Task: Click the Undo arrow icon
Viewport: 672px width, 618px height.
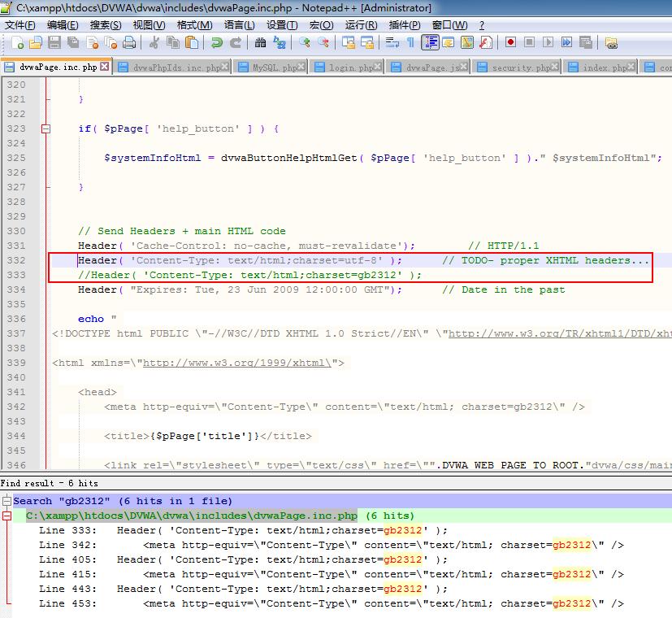Action: [217, 42]
